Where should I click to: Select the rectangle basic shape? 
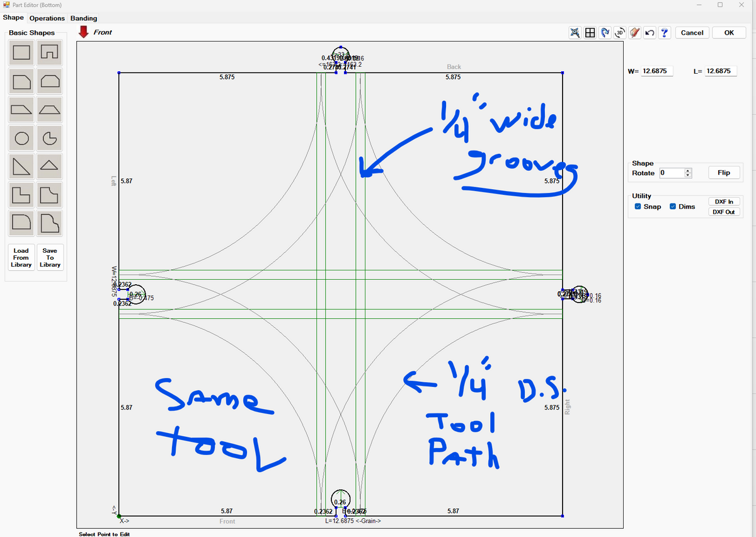(x=21, y=52)
